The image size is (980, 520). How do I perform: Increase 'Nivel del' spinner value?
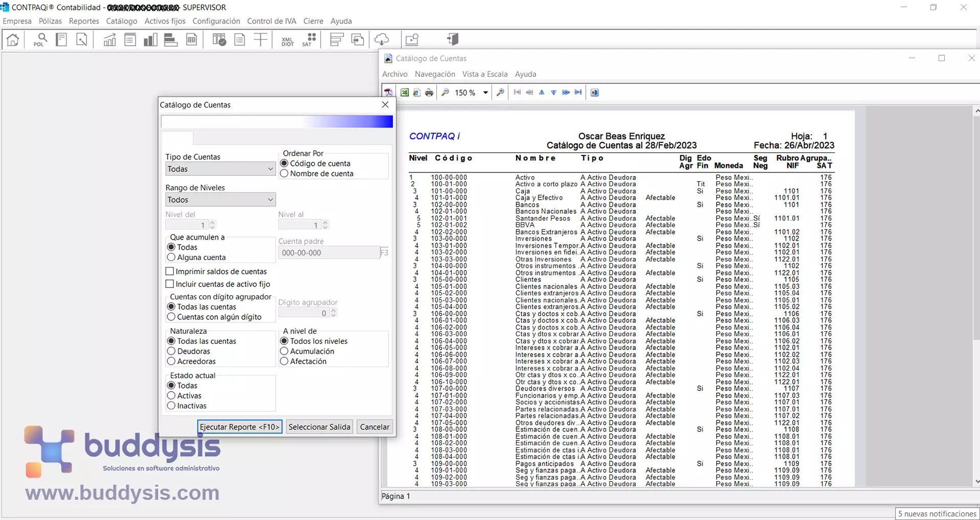(x=212, y=222)
